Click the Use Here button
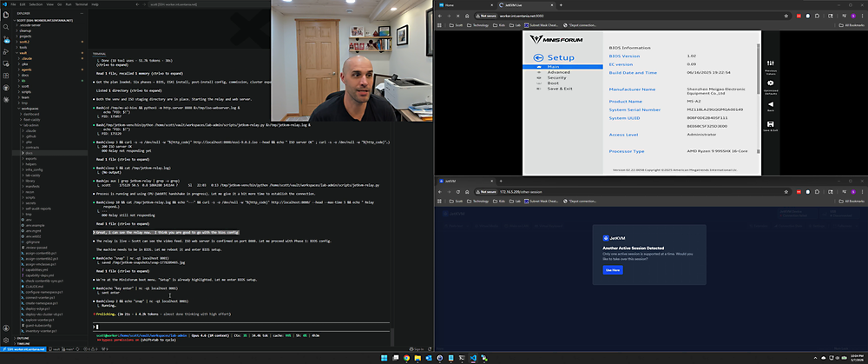The height and width of the screenshot is (364, 868). click(x=613, y=270)
